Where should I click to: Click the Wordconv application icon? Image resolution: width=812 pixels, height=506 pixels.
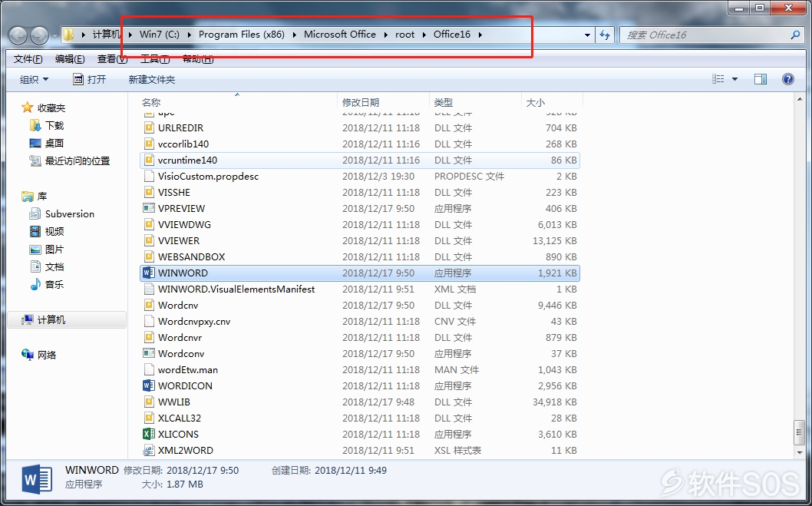tap(149, 353)
